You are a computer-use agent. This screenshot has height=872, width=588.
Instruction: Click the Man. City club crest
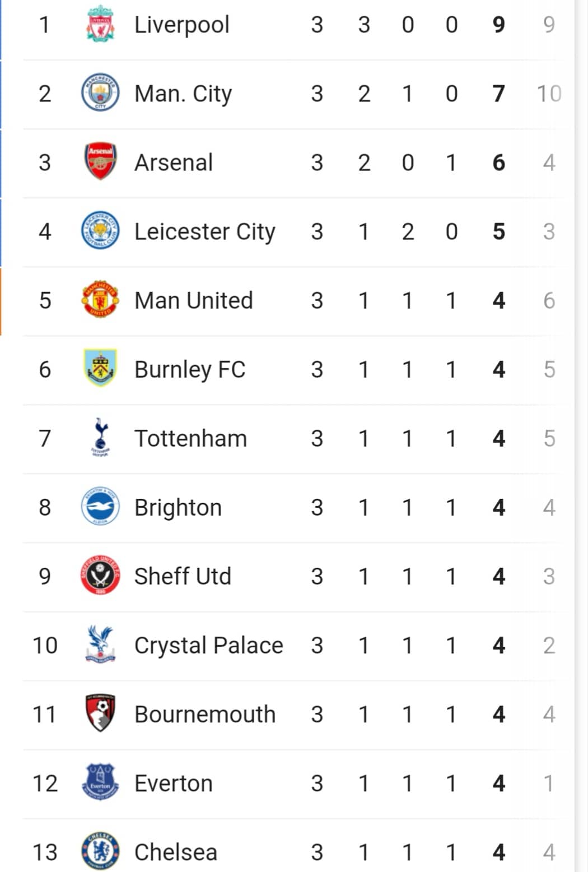click(x=100, y=92)
